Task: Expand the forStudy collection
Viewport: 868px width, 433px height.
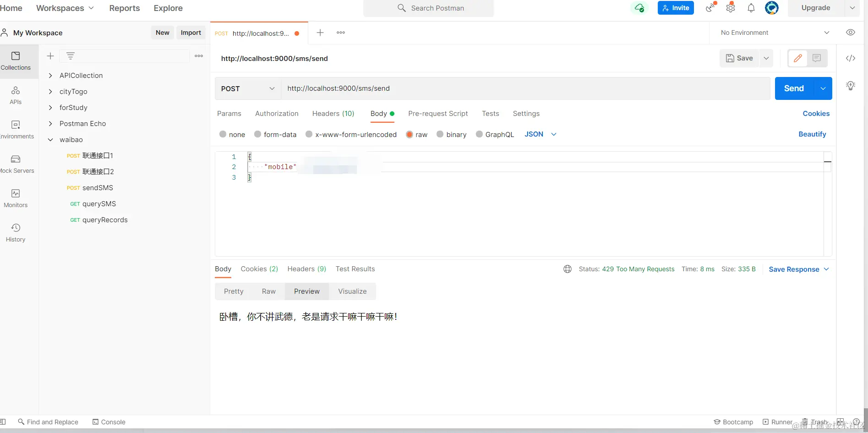Action: 50,108
